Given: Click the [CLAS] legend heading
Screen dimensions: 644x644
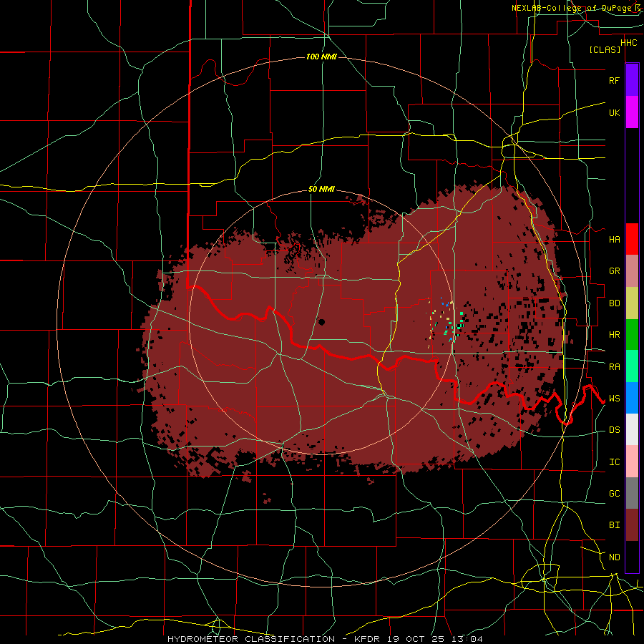Looking at the screenshot, I should [605, 49].
